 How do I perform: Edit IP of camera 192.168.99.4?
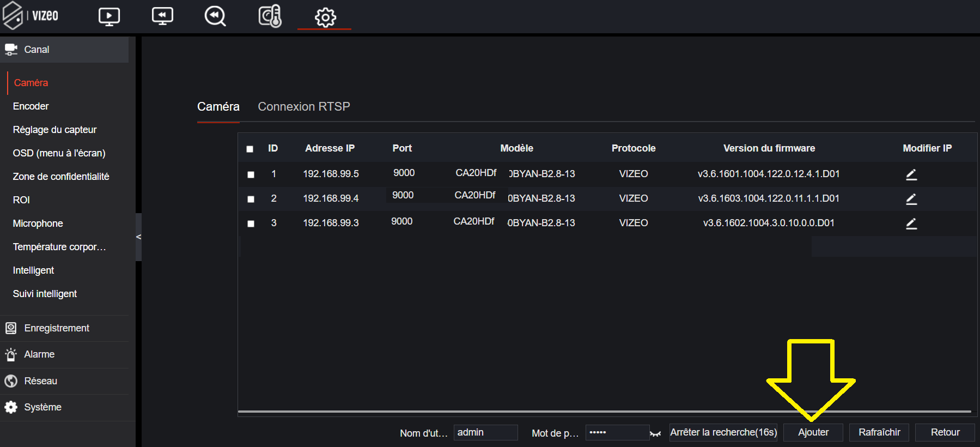coord(911,199)
